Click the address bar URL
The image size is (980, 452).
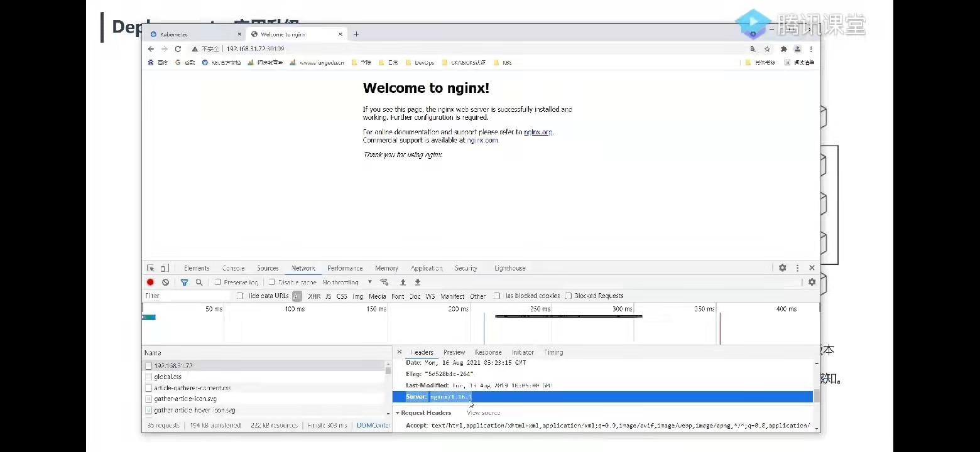[x=255, y=49]
